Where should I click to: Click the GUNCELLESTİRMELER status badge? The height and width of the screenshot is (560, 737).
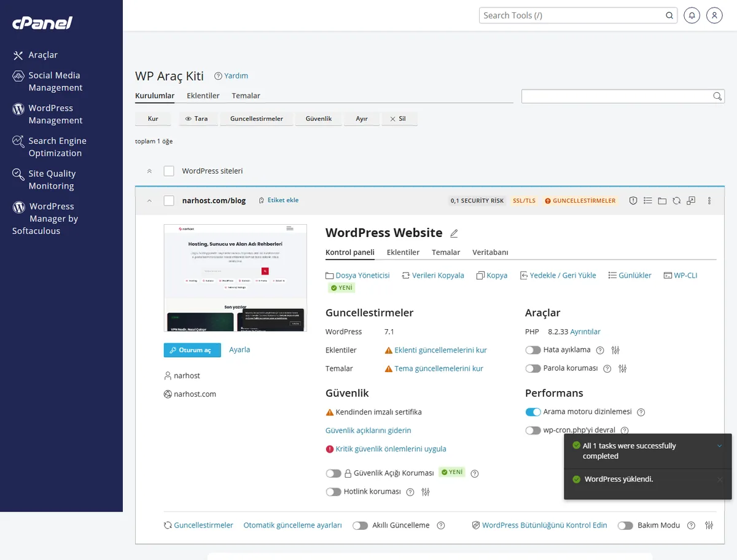[580, 201]
